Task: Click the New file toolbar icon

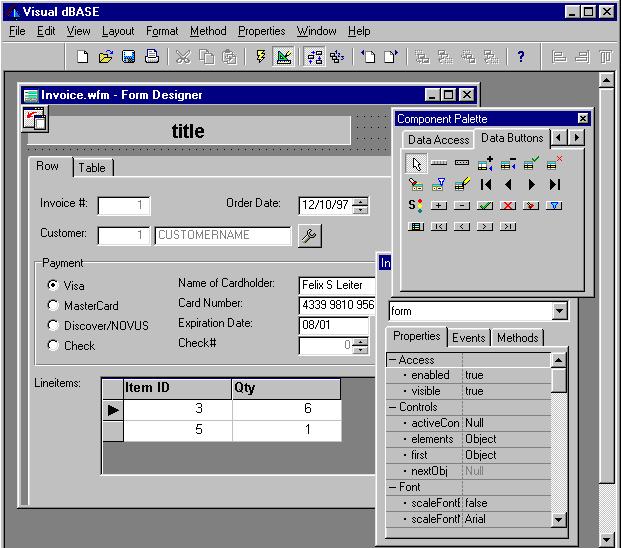Action: pos(82,57)
